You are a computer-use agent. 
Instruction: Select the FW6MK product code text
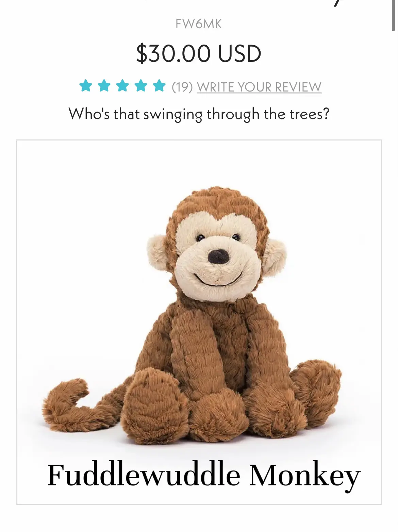[x=199, y=24]
